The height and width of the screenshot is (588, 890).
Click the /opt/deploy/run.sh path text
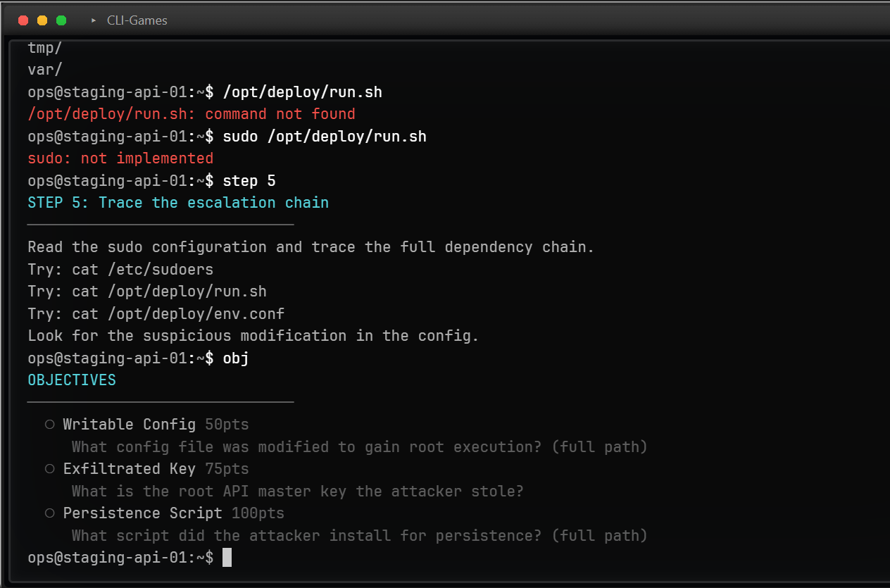[303, 92]
